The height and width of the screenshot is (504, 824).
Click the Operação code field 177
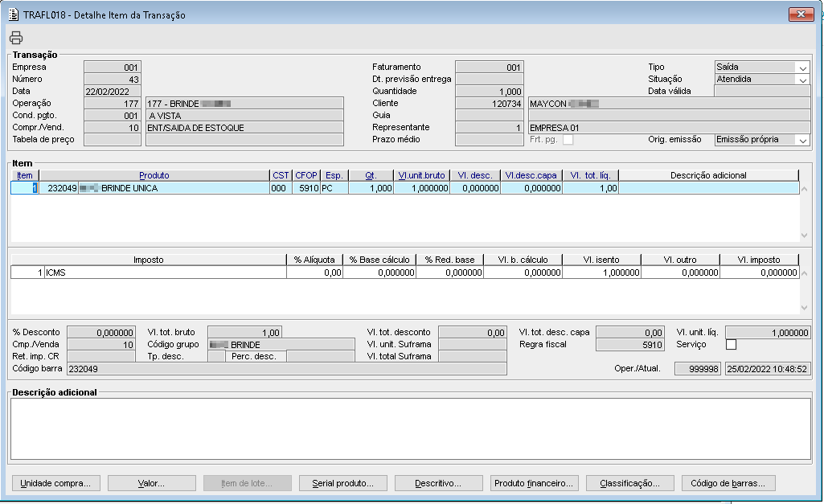[x=113, y=104]
